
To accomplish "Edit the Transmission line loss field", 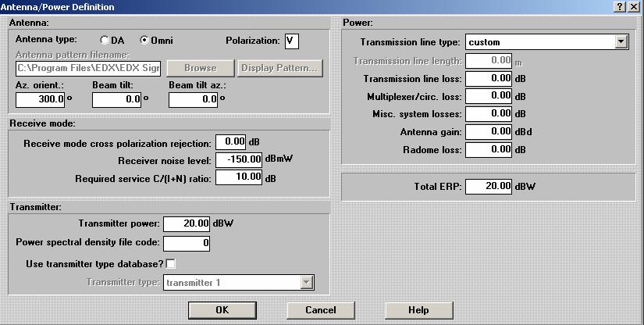I will coord(489,79).
